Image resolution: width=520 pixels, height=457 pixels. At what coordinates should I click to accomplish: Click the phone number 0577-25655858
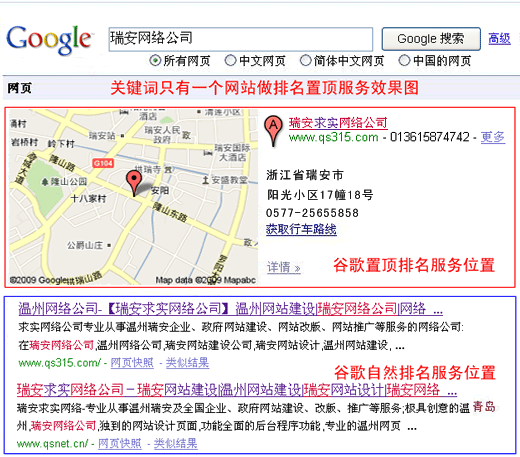click(x=312, y=213)
